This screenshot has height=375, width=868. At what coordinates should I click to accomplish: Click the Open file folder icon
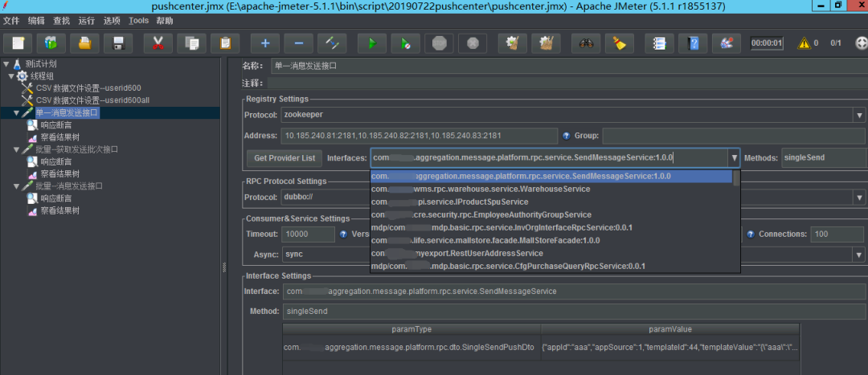pyautogui.click(x=84, y=43)
